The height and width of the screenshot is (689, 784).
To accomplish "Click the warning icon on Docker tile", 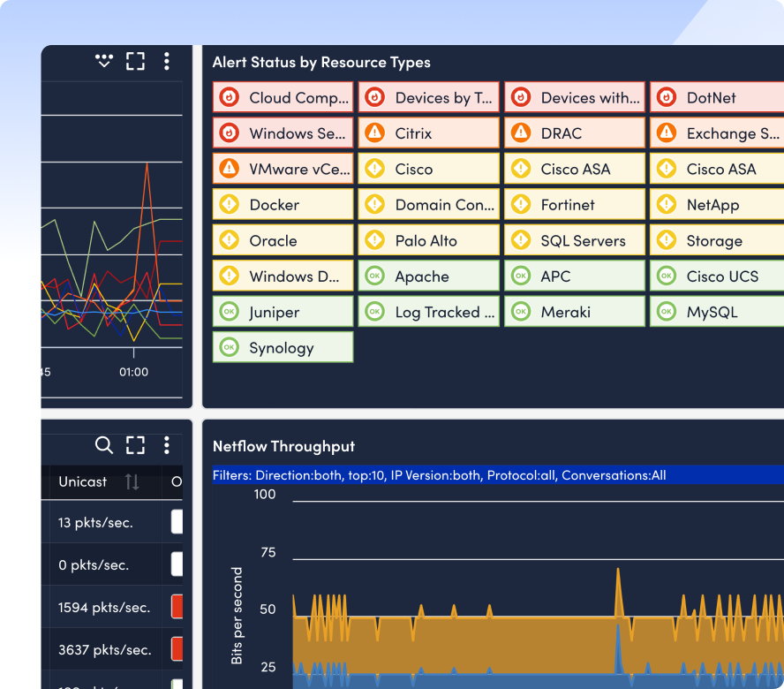I will coord(229,205).
